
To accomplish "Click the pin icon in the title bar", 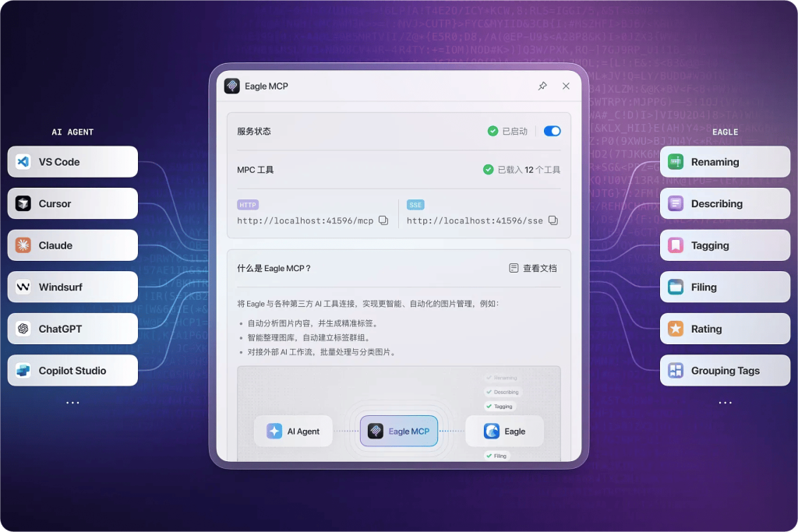I will tap(542, 86).
